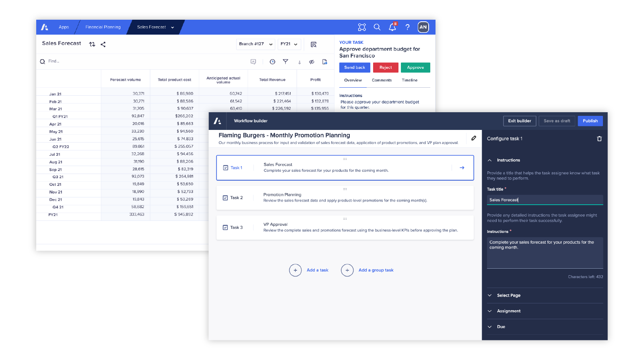This screenshot has width=644, height=362.
Task: Publish the workflow
Action: [590, 121]
